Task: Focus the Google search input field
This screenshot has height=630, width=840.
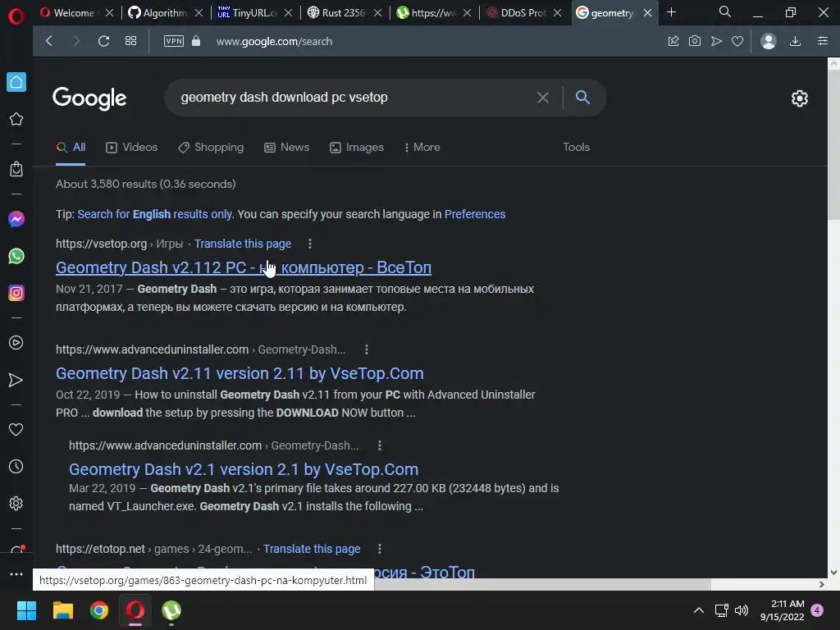Action: pyautogui.click(x=354, y=98)
